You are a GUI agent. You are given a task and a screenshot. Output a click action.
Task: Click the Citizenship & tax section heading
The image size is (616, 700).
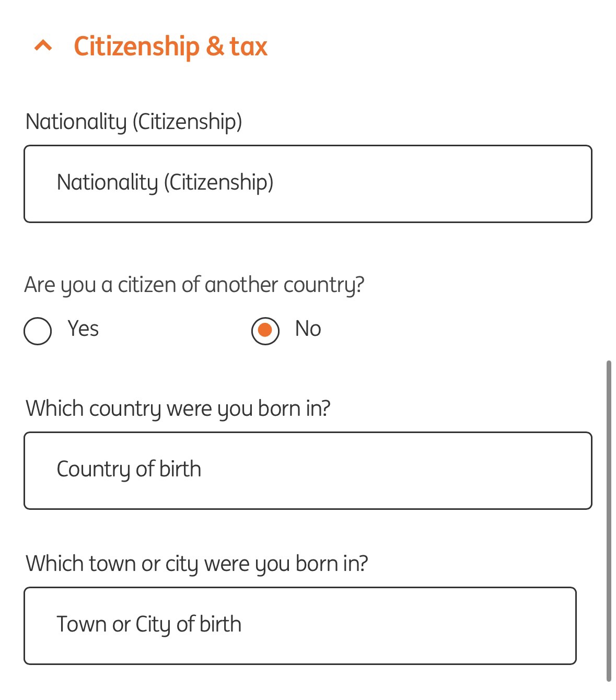click(x=170, y=46)
